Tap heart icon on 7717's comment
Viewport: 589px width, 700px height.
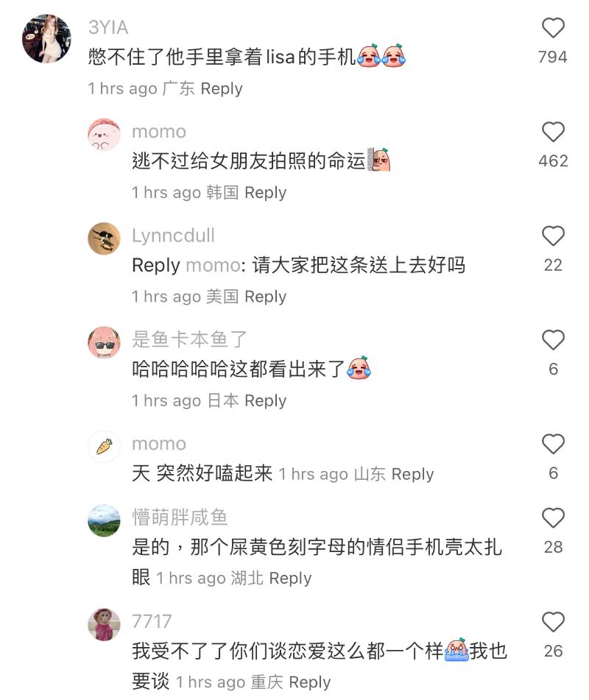[553, 622]
